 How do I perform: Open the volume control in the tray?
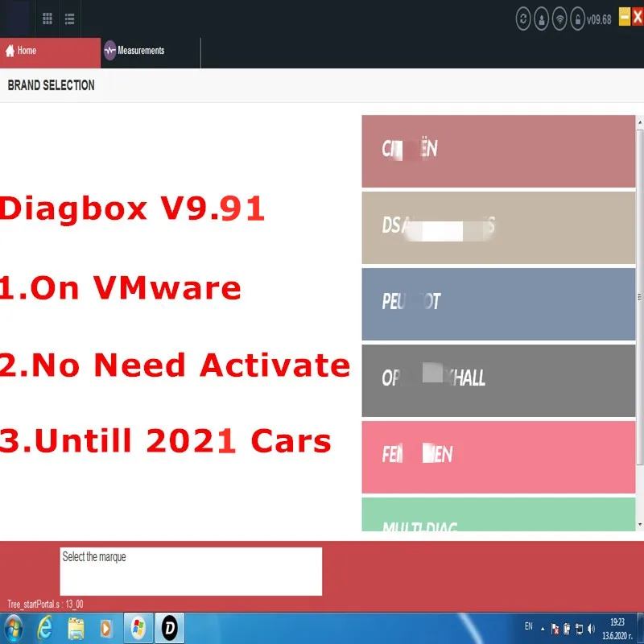(x=591, y=628)
